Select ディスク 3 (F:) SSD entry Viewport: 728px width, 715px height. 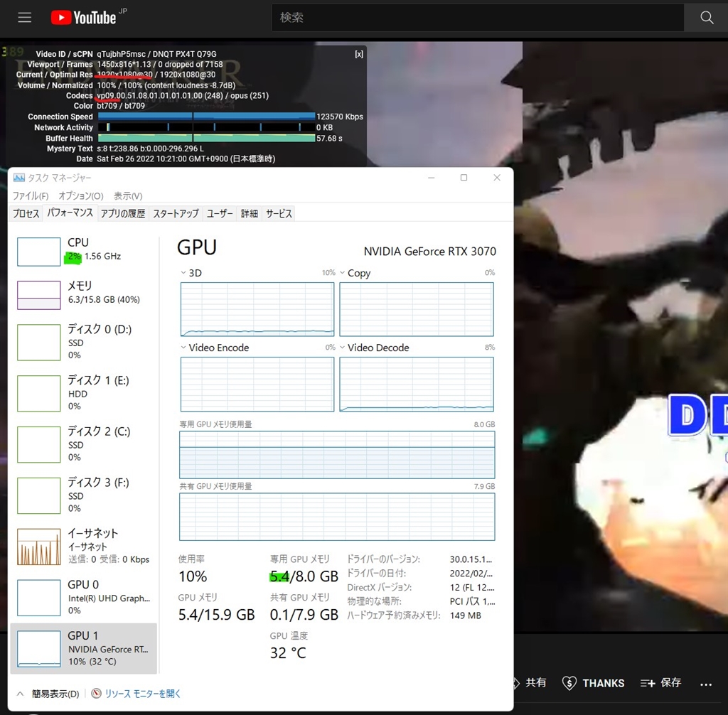click(84, 495)
